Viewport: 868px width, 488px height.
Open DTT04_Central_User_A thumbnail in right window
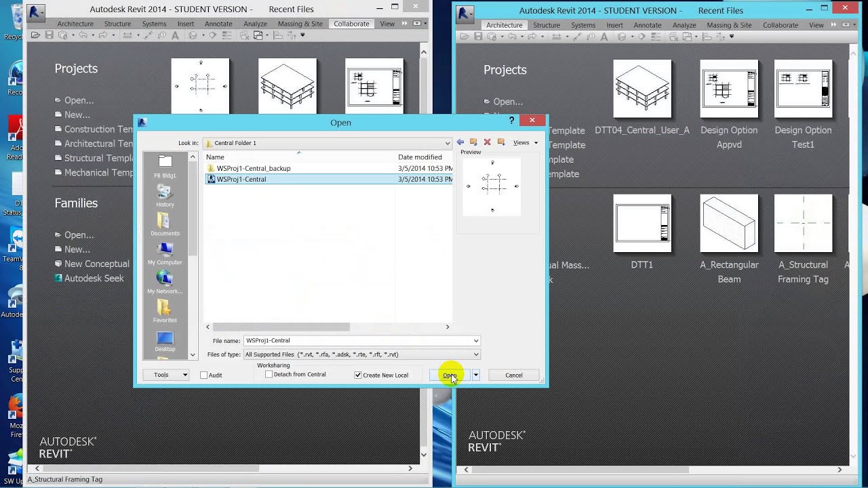click(x=642, y=89)
